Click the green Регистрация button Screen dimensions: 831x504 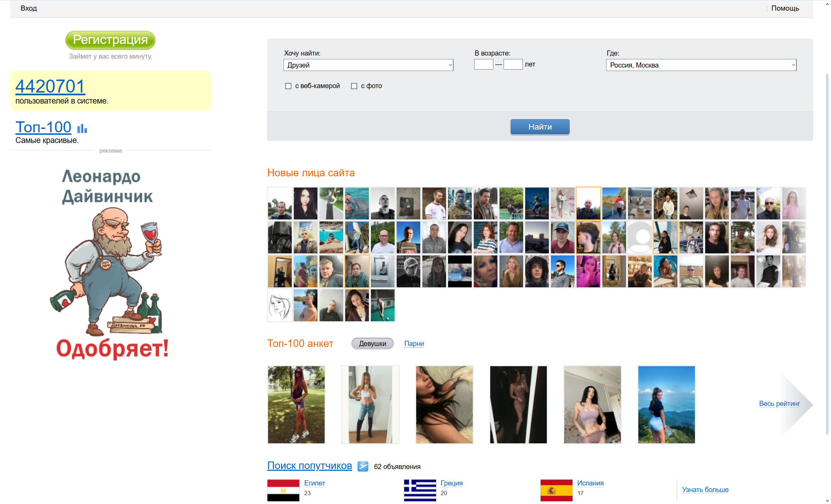110,40
